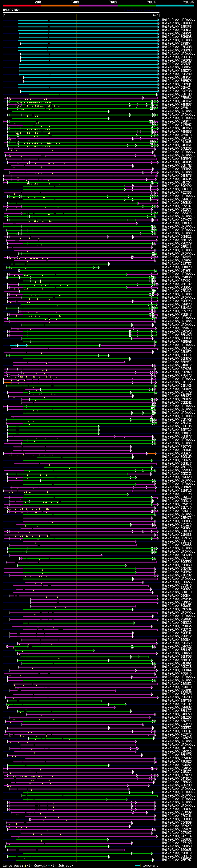Click the UniRef100_A9VCR8 label
This screenshot has height=868, width=197.
(x=177, y=368)
